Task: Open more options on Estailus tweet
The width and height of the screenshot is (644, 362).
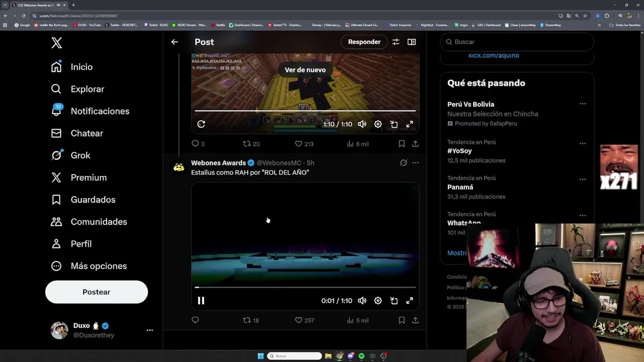Action: 415,163
